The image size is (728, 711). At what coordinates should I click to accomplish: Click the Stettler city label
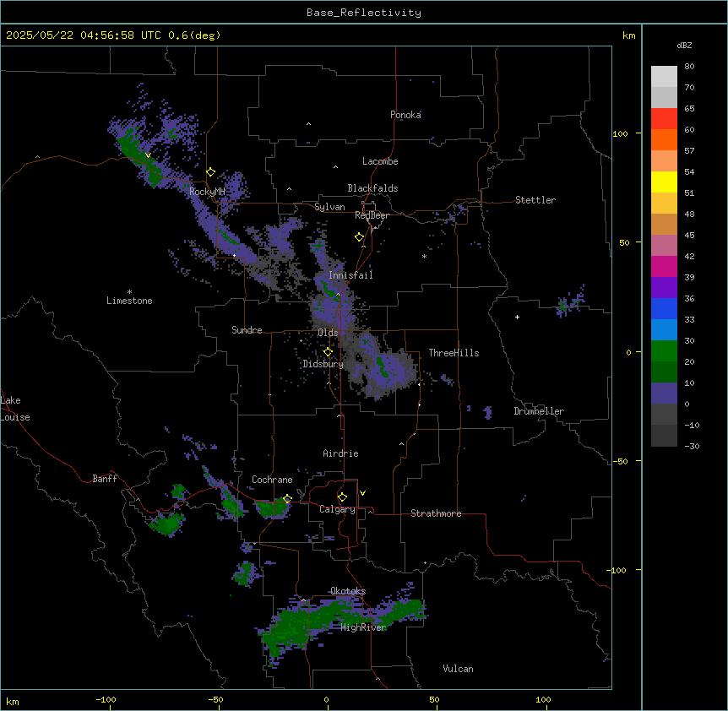point(535,200)
